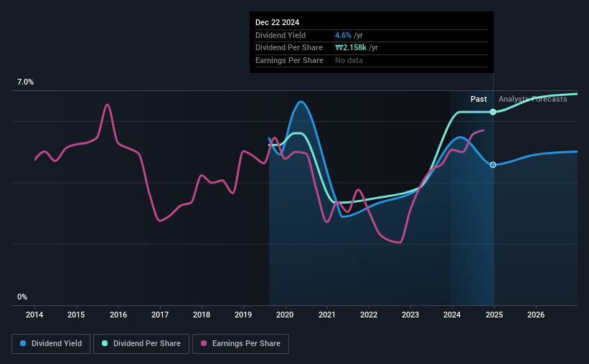Click the teal Dividend Per Share legend dot
Viewport: 589px width, 364px height.
coord(105,343)
